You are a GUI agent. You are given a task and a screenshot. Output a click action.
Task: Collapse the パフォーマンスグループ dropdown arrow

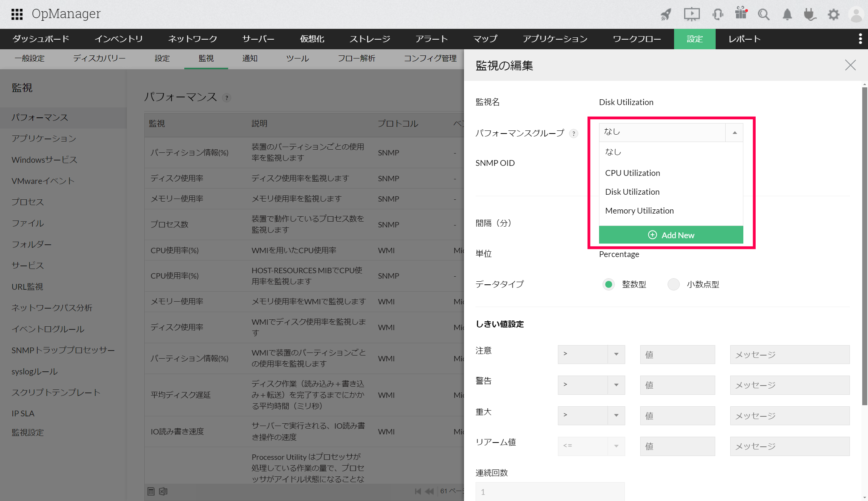coord(734,132)
